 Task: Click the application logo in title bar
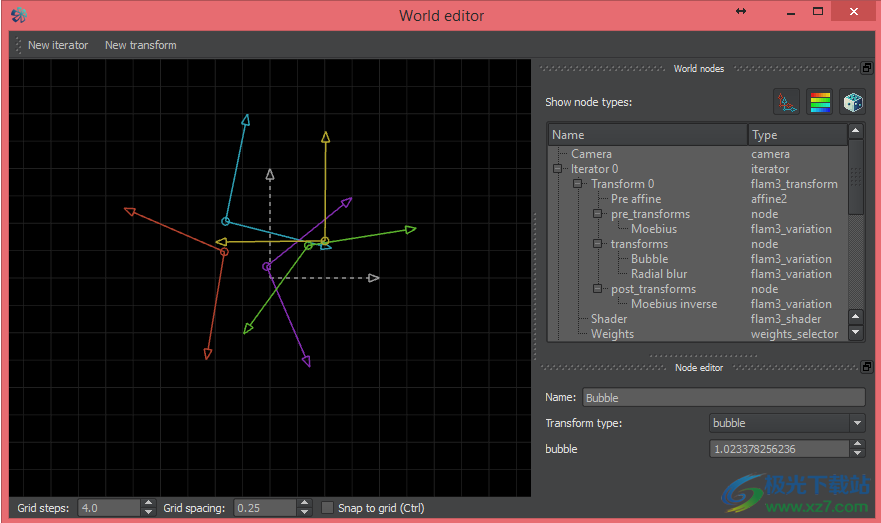tap(19, 15)
